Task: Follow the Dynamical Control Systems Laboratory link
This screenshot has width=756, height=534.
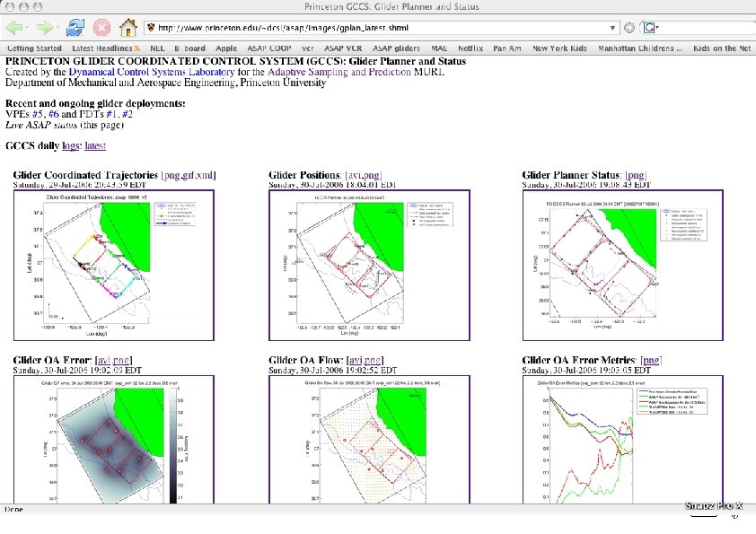Action: pos(152,72)
